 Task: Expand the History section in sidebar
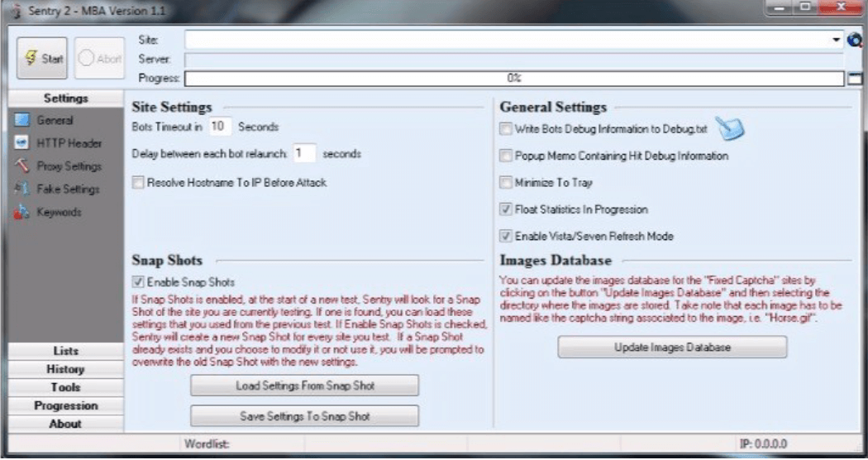[65, 370]
